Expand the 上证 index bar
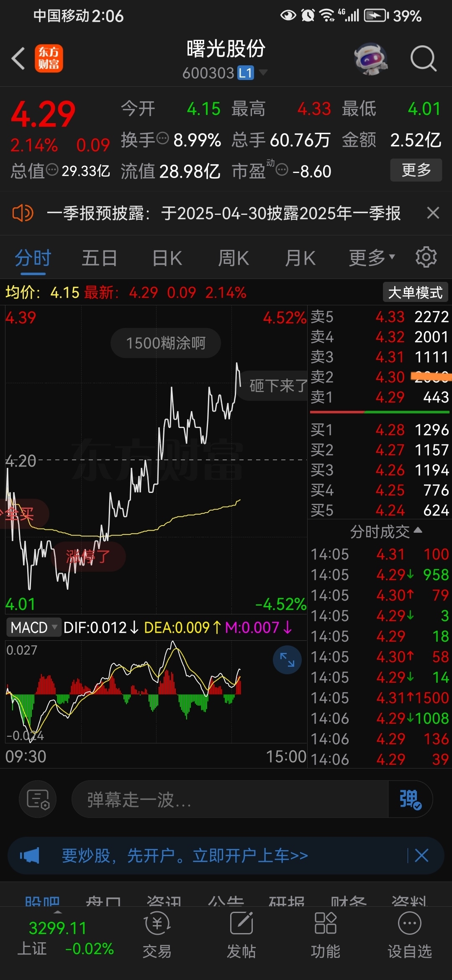The image size is (452, 980). [58, 911]
